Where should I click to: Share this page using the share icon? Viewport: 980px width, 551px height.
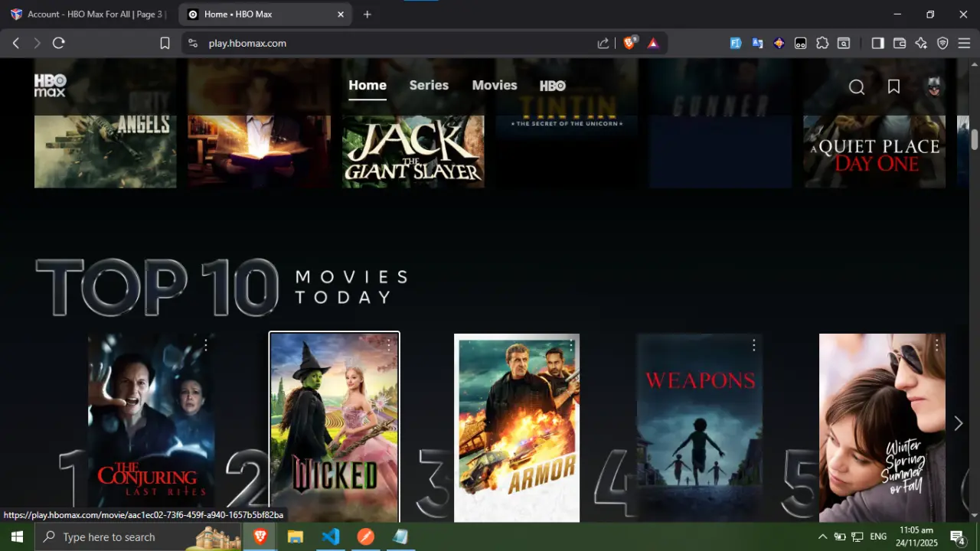click(603, 44)
